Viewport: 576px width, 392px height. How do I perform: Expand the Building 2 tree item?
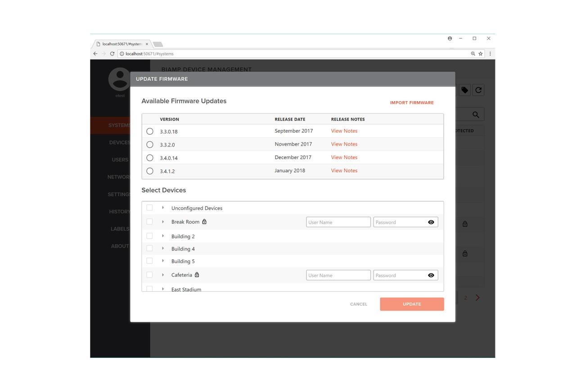pos(163,235)
